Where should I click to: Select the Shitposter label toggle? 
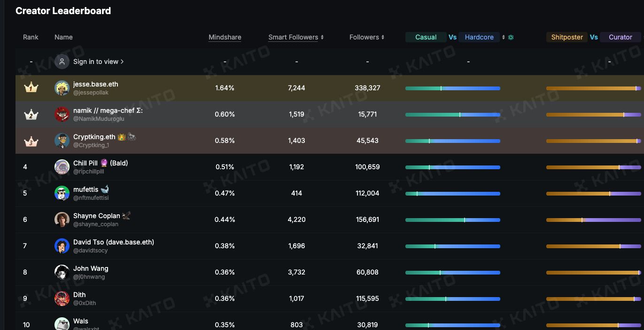pos(567,37)
